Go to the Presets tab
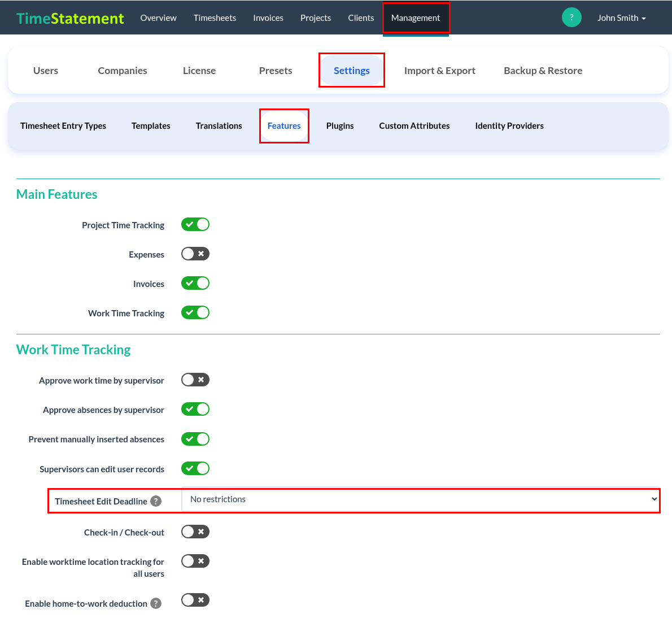Screen dimensions: 672x618 pos(276,70)
